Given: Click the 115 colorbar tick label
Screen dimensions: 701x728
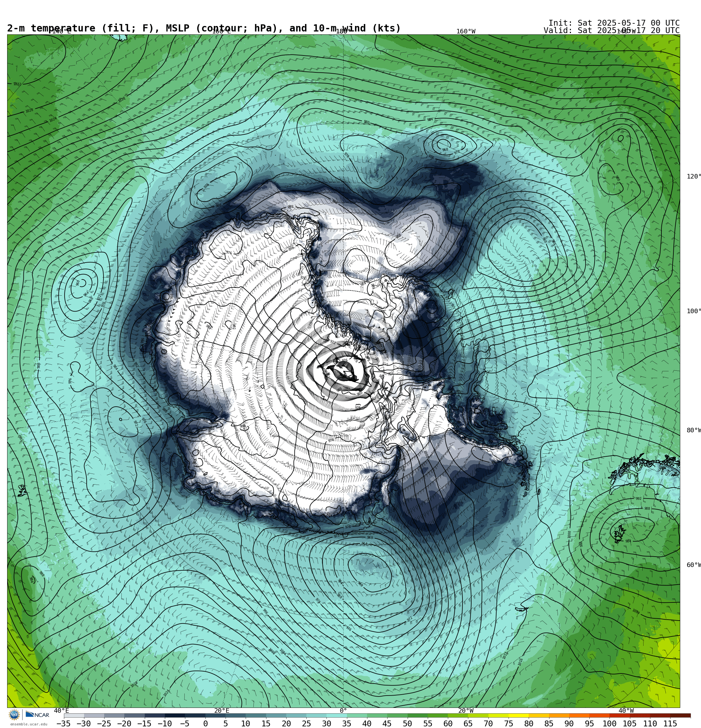Looking at the screenshot, I should [x=670, y=723].
